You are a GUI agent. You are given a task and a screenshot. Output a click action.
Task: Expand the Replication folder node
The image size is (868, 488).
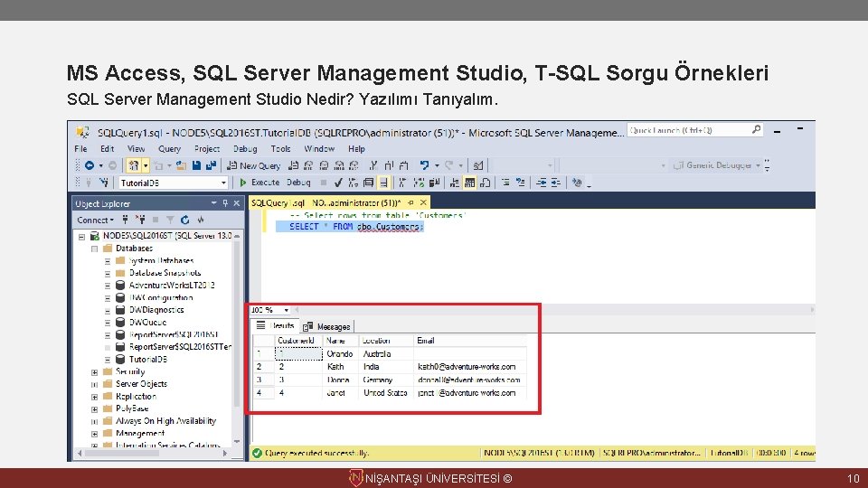coord(95,397)
